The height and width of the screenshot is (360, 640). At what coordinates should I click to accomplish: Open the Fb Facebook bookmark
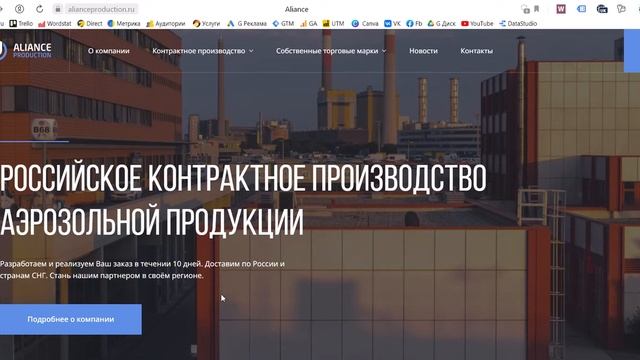coord(414,24)
